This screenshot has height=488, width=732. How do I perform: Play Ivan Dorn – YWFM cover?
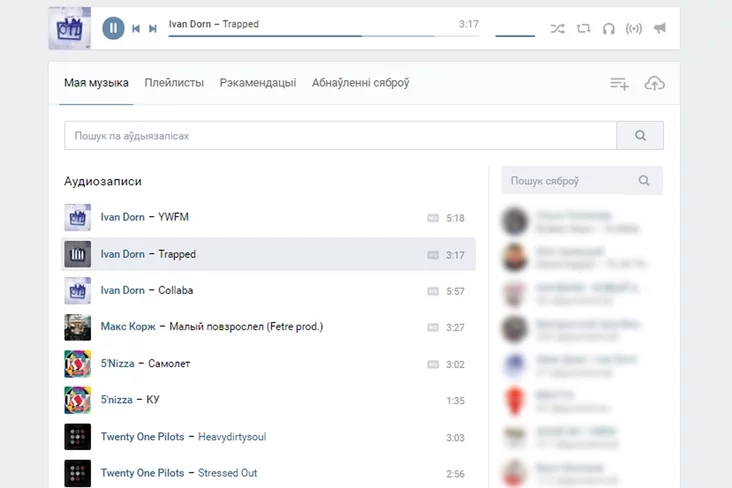coord(77,217)
